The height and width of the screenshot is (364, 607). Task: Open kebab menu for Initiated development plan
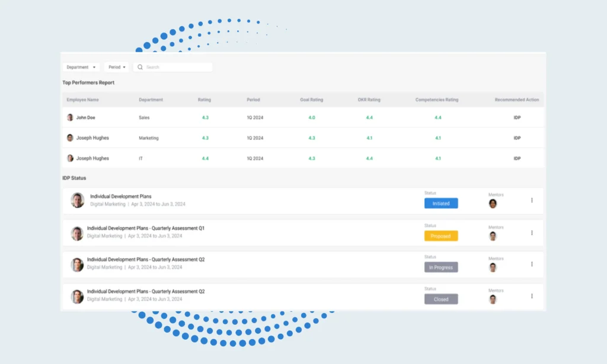coord(532,200)
